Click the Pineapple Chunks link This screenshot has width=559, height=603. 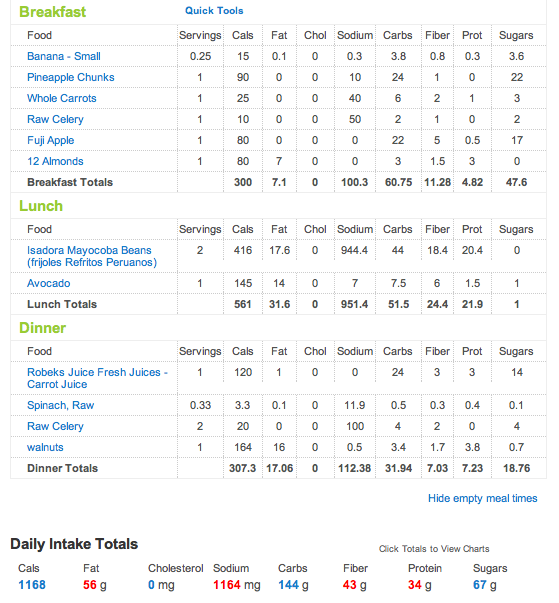(x=71, y=77)
